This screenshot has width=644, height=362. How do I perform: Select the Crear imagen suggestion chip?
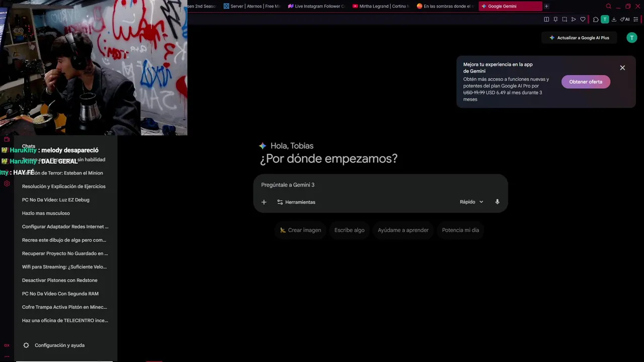click(300, 230)
